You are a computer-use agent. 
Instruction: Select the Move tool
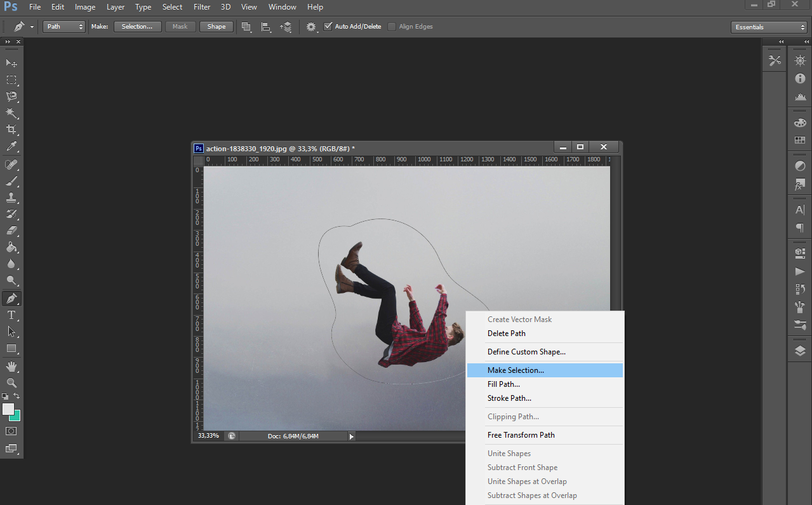coord(11,64)
